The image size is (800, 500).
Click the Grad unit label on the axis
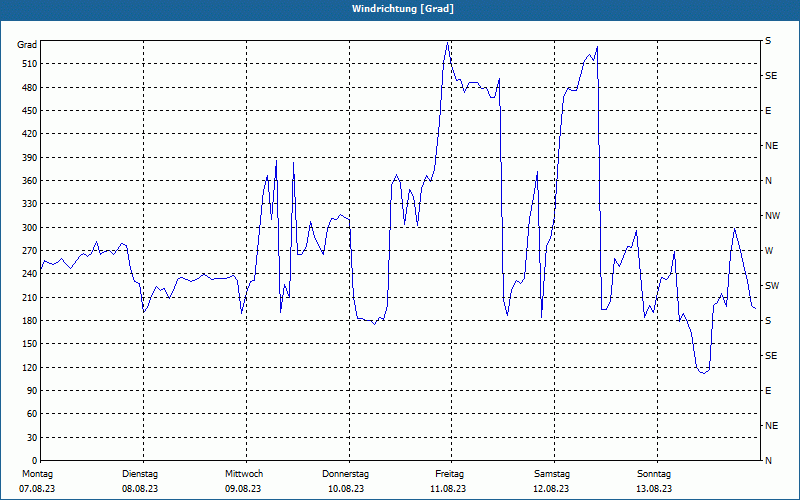click(27, 45)
